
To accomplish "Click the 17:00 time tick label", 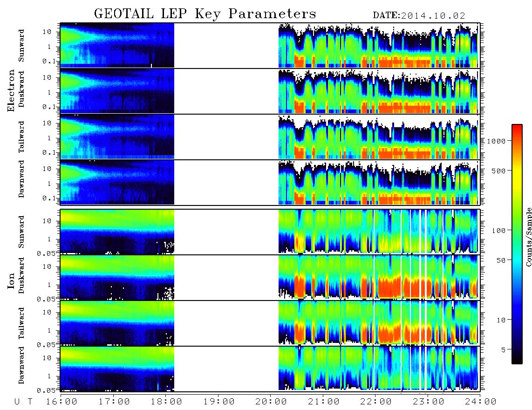I will click(x=114, y=402).
